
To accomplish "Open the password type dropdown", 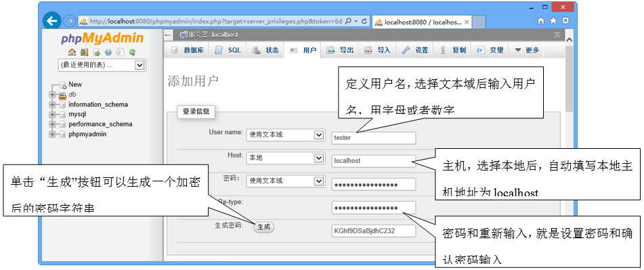I will (x=285, y=181).
